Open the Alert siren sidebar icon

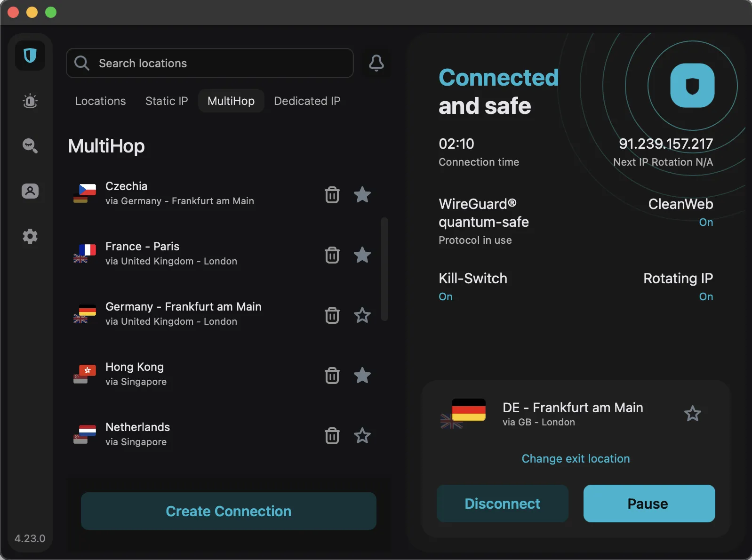pos(30,101)
